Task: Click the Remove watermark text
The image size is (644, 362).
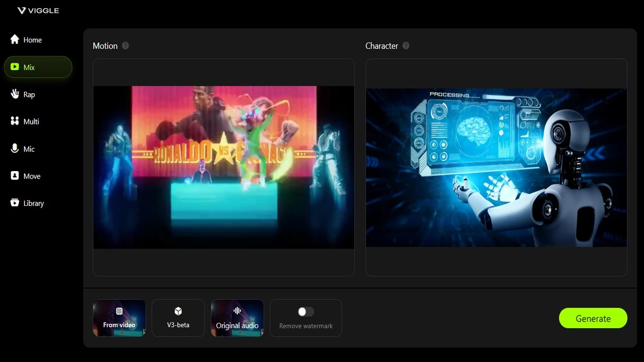Action: coord(306,326)
